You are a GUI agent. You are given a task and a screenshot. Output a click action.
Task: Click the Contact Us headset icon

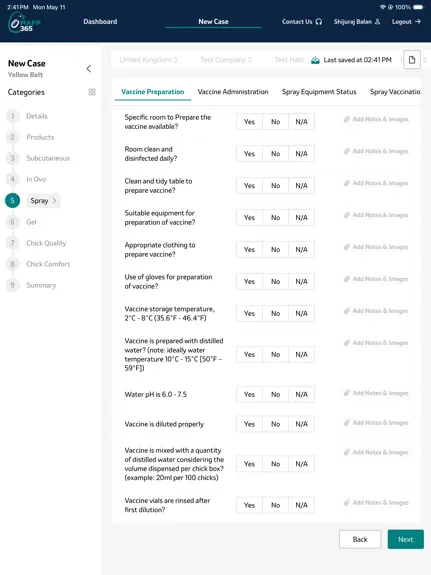[x=319, y=22]
